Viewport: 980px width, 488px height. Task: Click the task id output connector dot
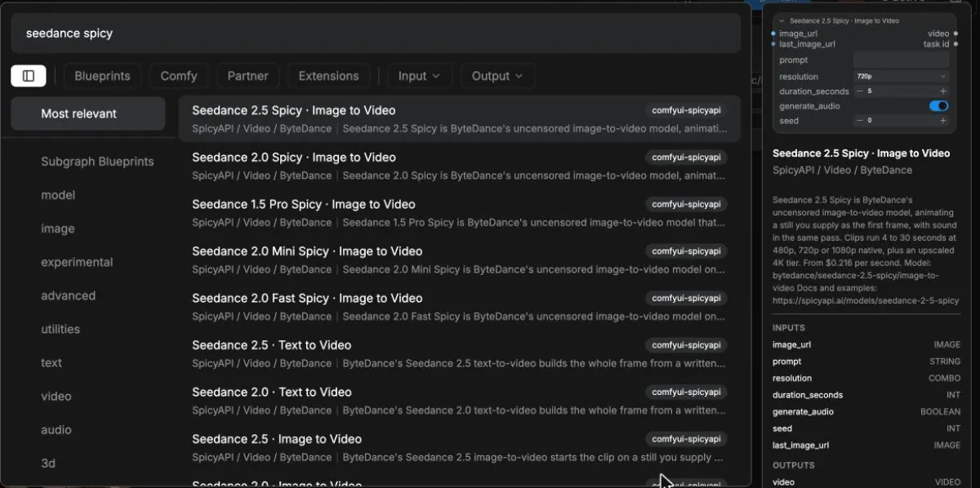(x=955, y=44)
